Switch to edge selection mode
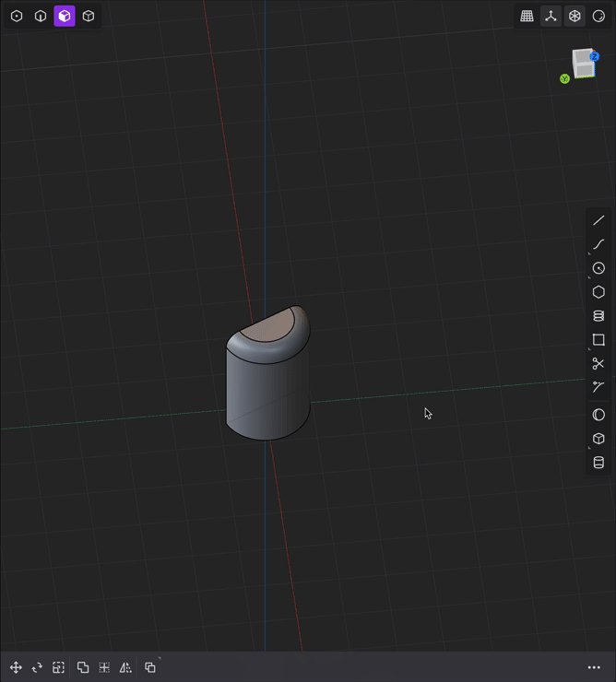Image resolution: width=616 pixels, height=682 pixels. [41, 16]
